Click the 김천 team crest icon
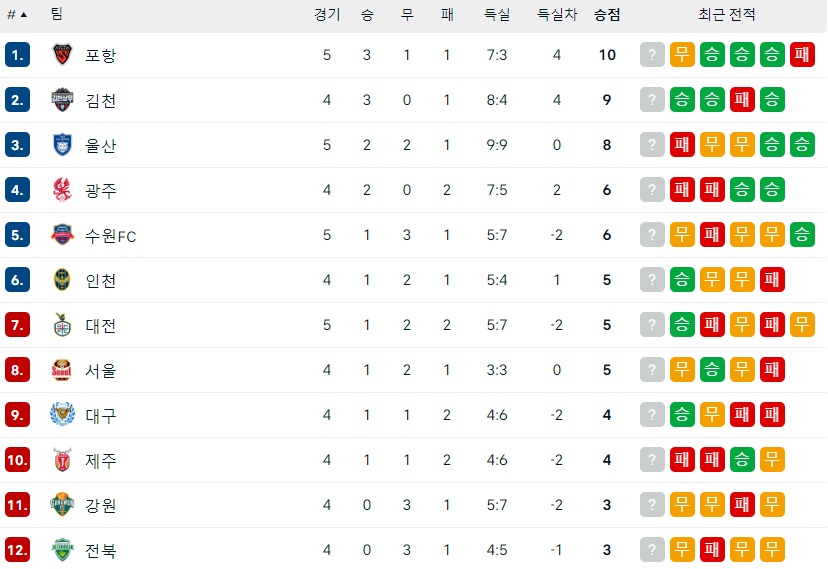Viewport: 828px width, 569px height. pos(63,100)
